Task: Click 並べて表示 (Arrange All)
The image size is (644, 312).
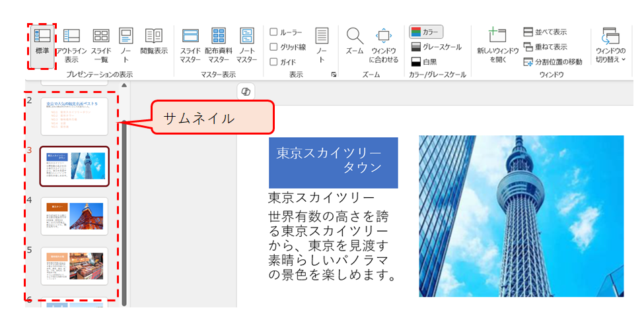Action: pos(545,32)
